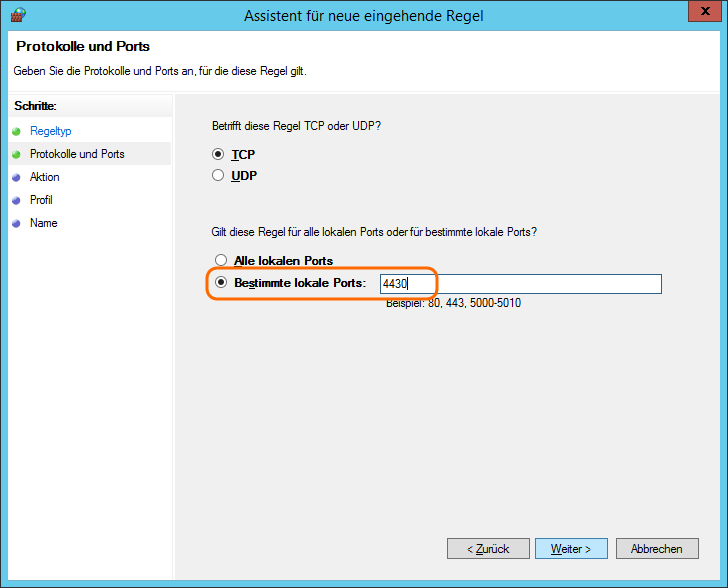Click the green bullet beside Protokolle und Ports
The image size is (728, 588).
tap(16, 154)
